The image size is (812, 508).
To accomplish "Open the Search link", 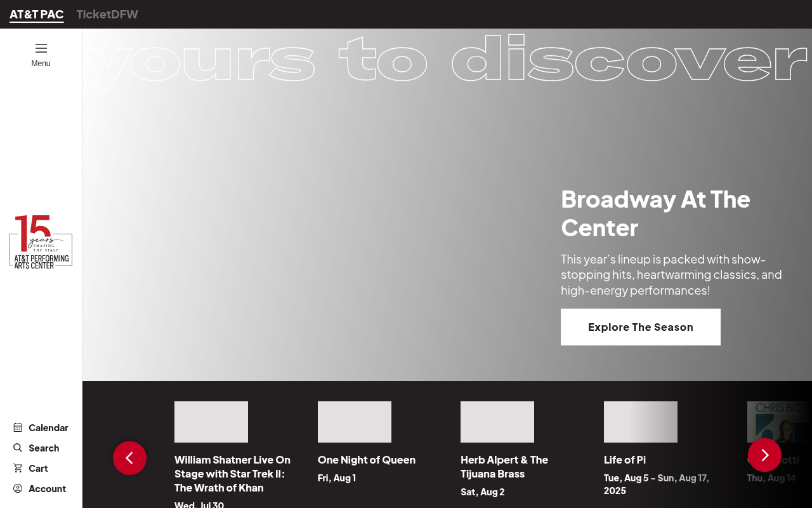I will click(44, 448).
